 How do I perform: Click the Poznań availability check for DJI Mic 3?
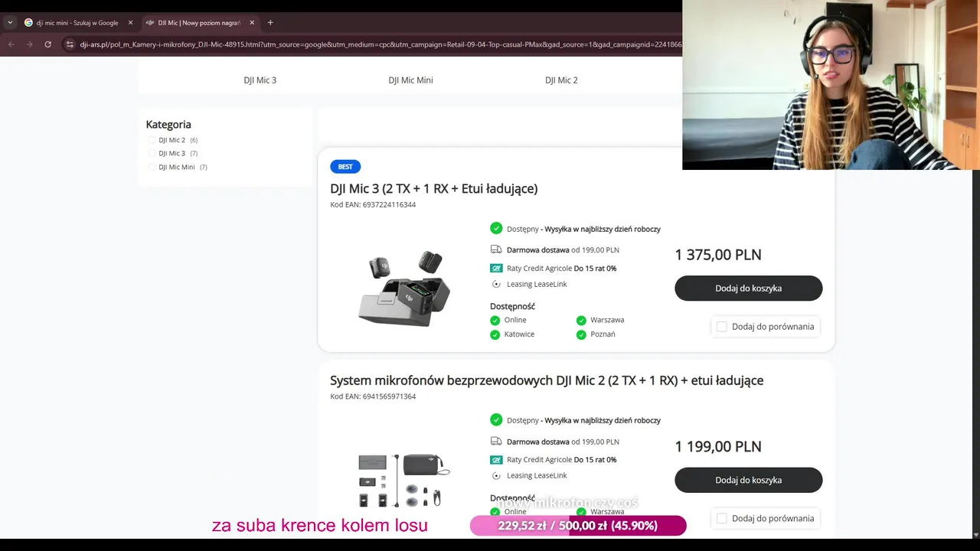(x=581, y=334)
